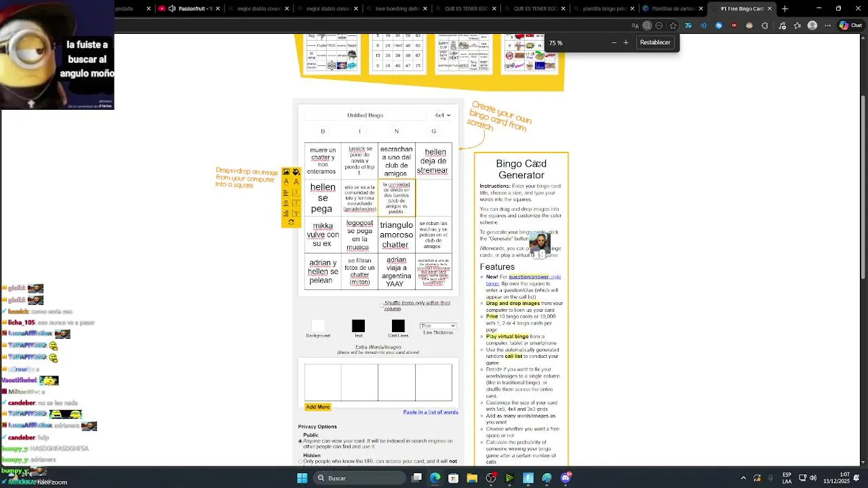868x488 pixels.
Task: Open Discord from the taskbar
Action: coord(566,478)
